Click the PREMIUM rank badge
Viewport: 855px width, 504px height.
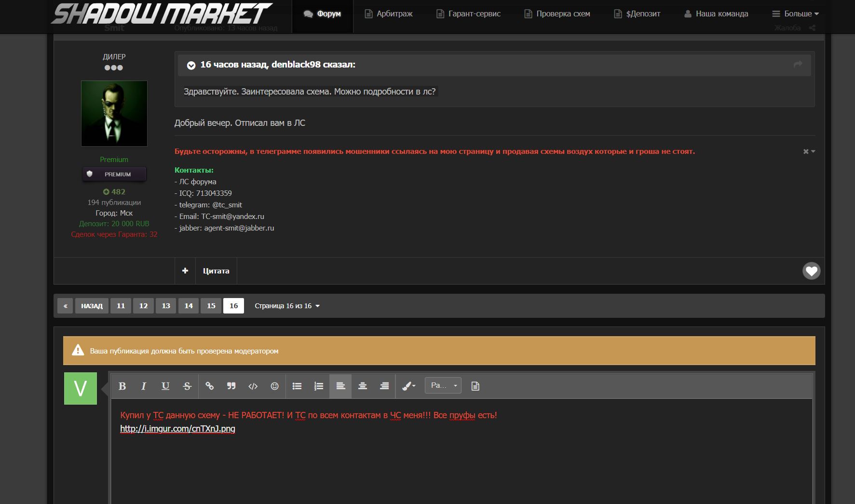[114, 174]
